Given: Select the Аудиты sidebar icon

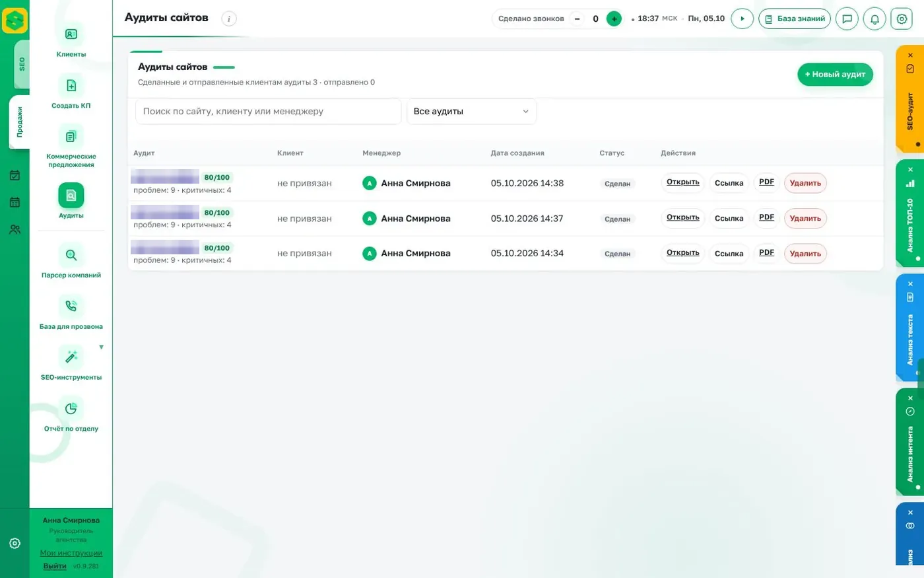Looking at the screenshot, I should 71,196.
